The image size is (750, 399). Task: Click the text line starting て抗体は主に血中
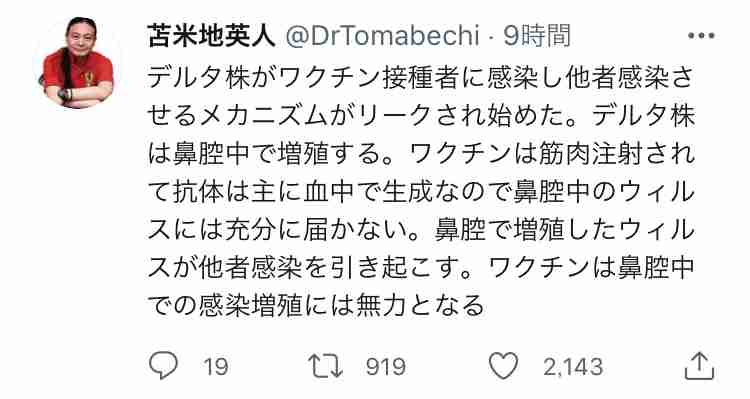pos(420,192)
